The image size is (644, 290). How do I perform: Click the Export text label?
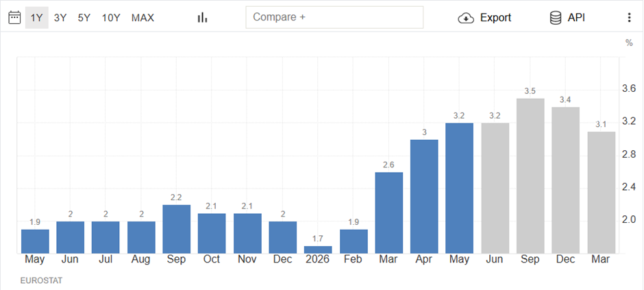point(496,18)
